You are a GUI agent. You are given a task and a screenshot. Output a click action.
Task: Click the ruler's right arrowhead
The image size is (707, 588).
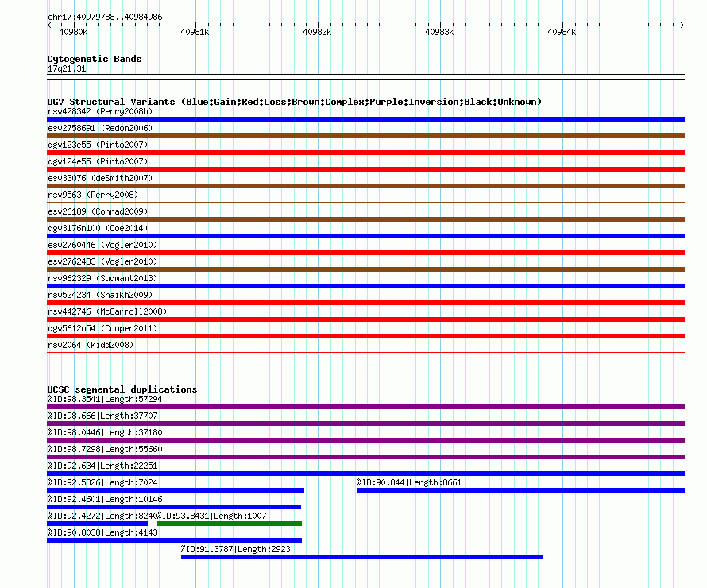tap(682, 25)
